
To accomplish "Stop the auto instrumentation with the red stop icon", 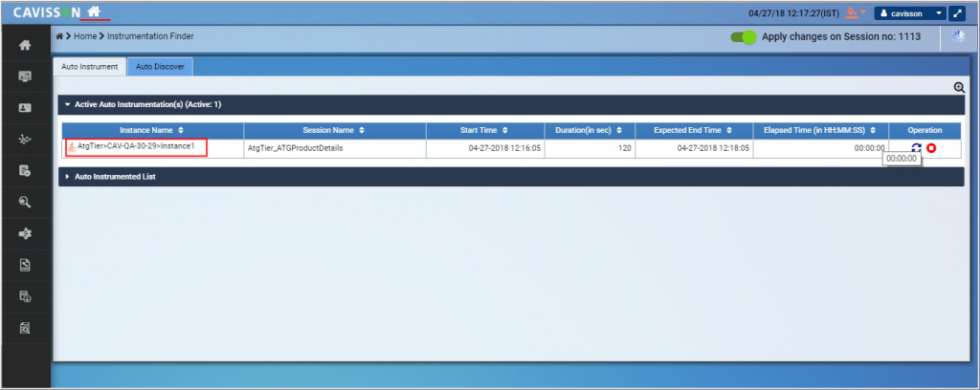I will 931,148.
